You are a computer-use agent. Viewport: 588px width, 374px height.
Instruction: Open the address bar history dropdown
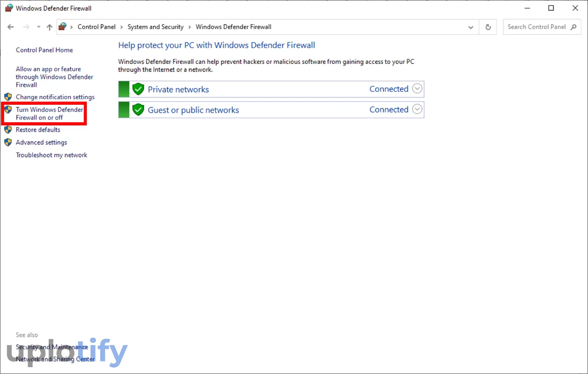pyautogui.click(x=471, y=27)
